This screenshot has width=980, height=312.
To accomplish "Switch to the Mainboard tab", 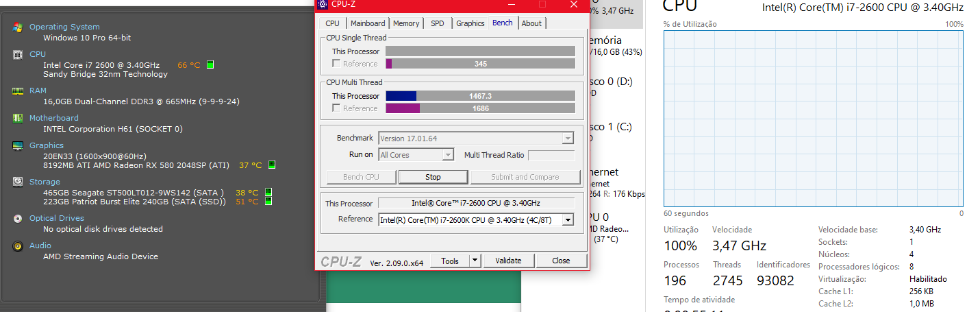I will click(x=368, y=23).
